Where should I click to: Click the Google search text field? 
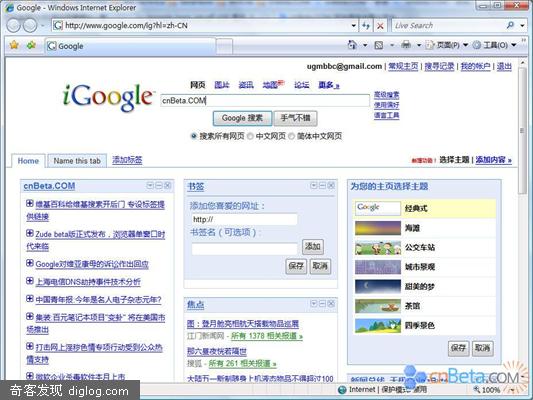pos(265,101)
